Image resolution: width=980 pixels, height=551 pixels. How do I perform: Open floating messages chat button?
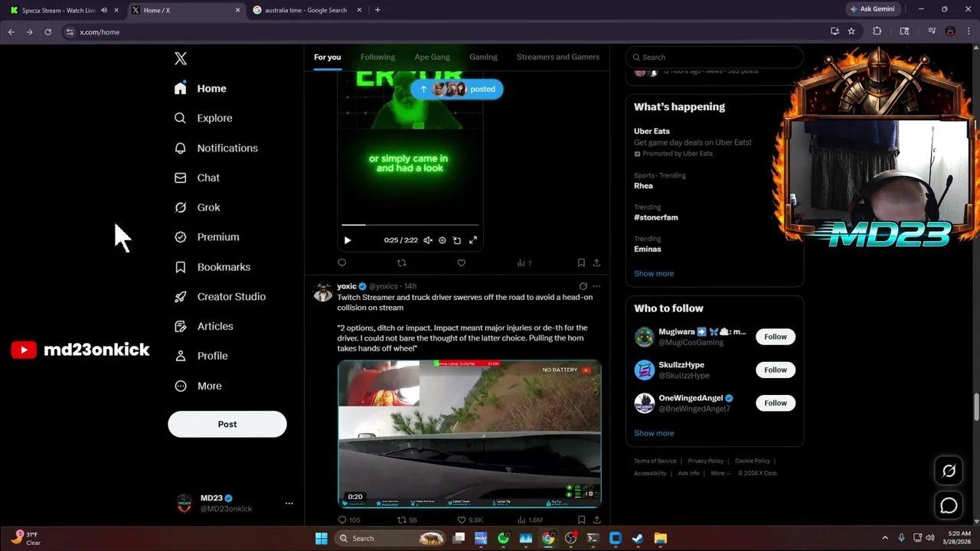point(949,505)
